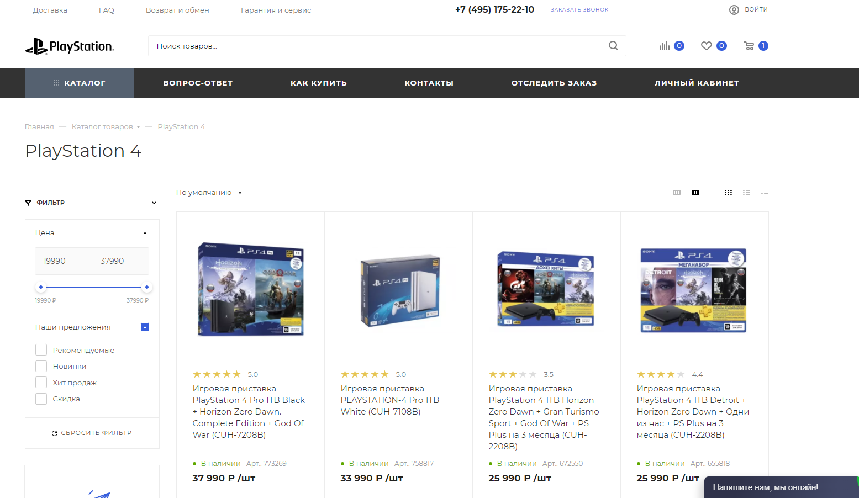Image resolution: width=859 pixels, height=504 pixels.
Task: Switch to four-column view icon
Action: [695, 193]
